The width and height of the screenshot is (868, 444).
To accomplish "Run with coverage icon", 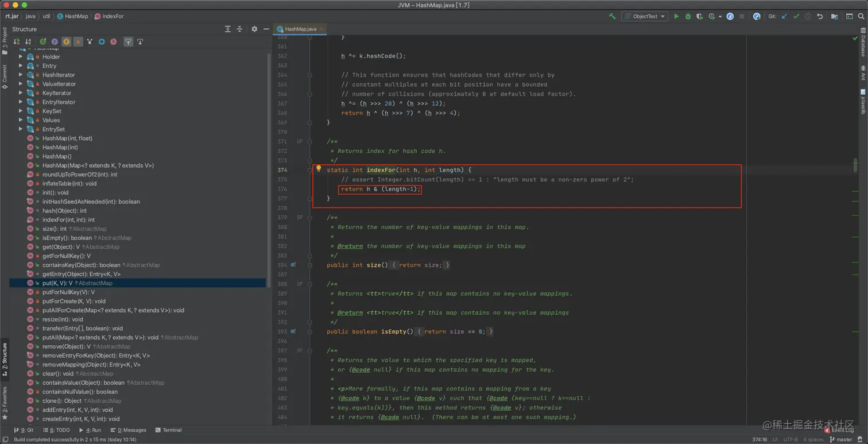I will pos(699,17).
